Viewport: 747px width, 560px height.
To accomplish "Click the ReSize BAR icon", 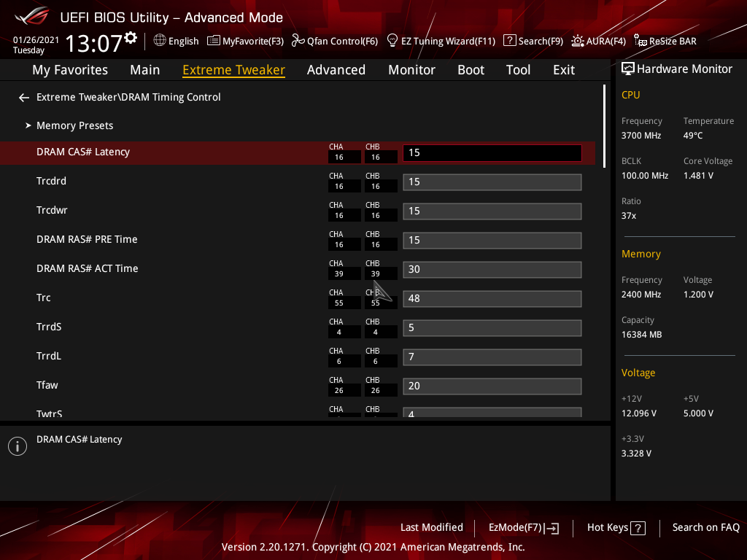I will click(x=640, y=41).
